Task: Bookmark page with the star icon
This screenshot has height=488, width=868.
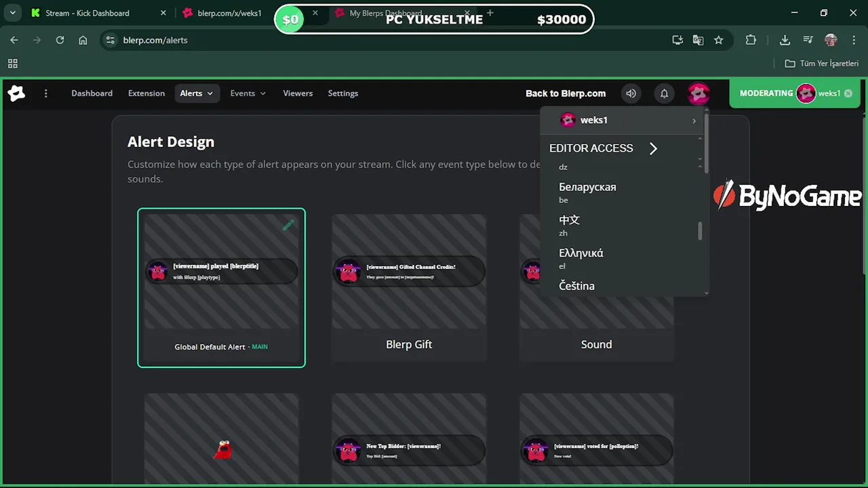Action: [x=719, y=40]
